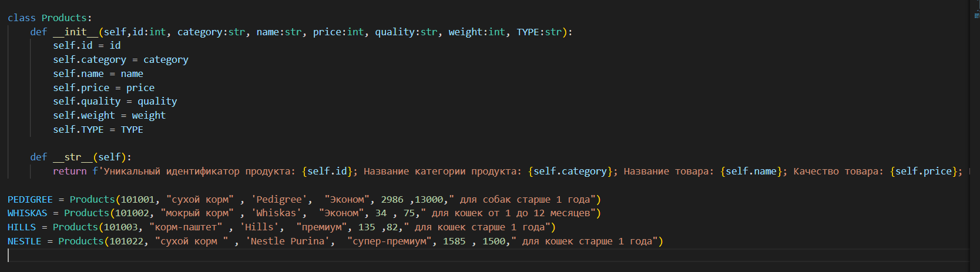Click the string 'Pedigree' in quotes
The width and height of the screenshot is (980, 272).
pos(279,199)
